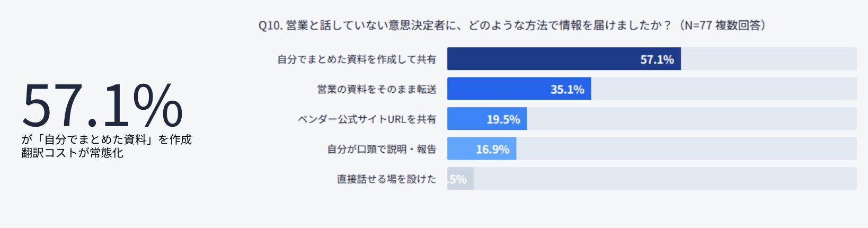Click the 57.1% dark blue bar
The height and width of the screenshot is (228, 868).
coord(564,59)
